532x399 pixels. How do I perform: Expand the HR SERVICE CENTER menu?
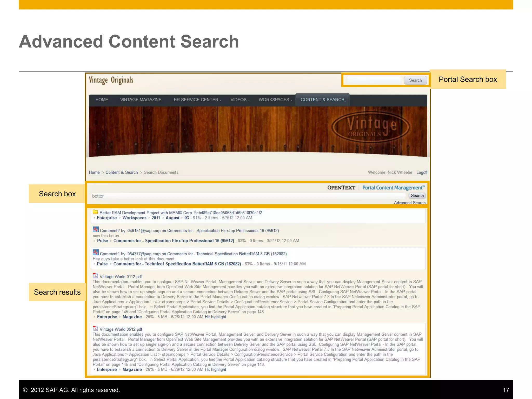point(197,100)
